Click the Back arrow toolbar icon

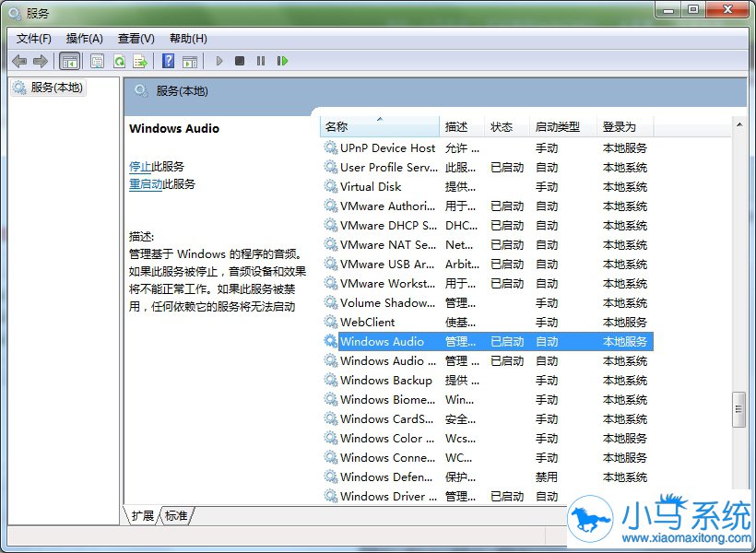pos(19,61)
